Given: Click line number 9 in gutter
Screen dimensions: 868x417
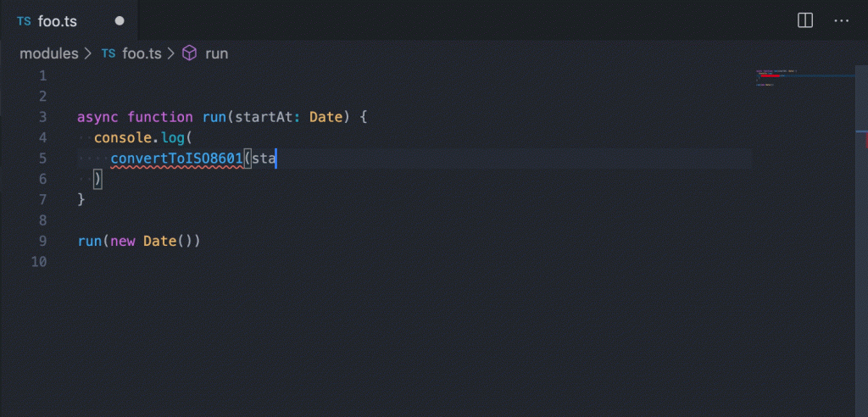Looking at the screenshot, I should pos(42,242).
